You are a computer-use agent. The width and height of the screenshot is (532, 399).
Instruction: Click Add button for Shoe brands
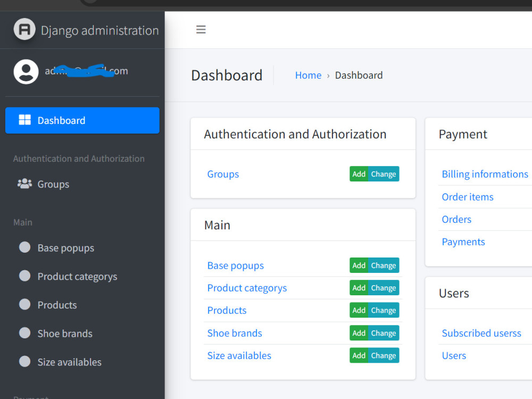point(359,333)
